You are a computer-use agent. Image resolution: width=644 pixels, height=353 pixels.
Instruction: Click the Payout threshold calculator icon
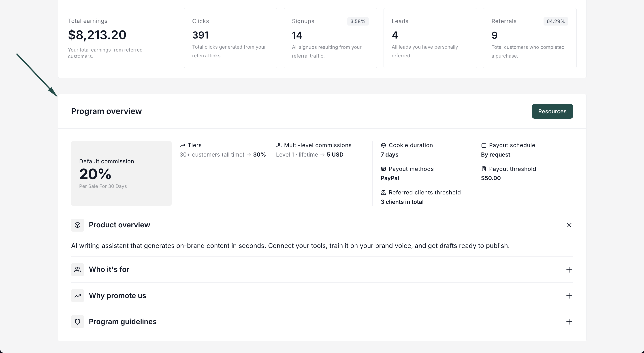484,169
